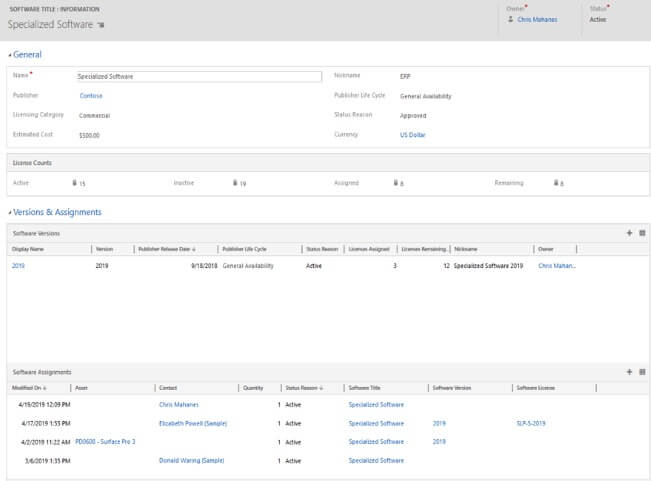Select the 3/6/2019 1:35 PM assignment row
The width and height of the screenshot is (651, 481).
tap(328, 461)
